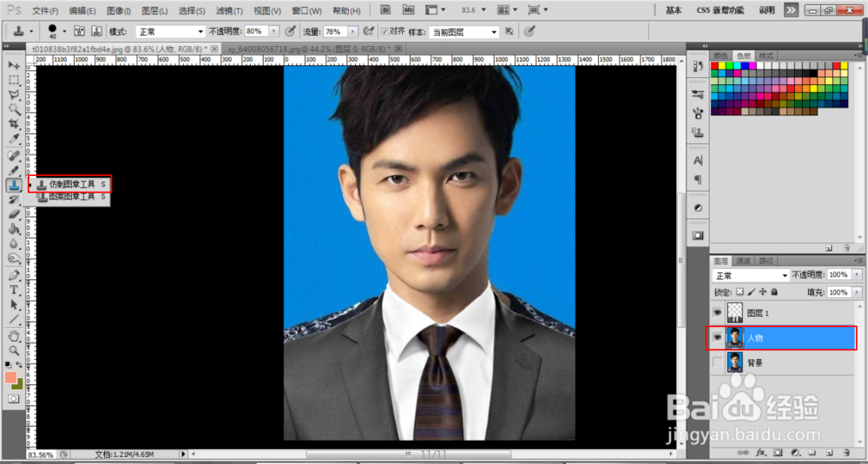This screenshot has height=464, width=868.
Task: Select the Type tool
Action: 14,290
